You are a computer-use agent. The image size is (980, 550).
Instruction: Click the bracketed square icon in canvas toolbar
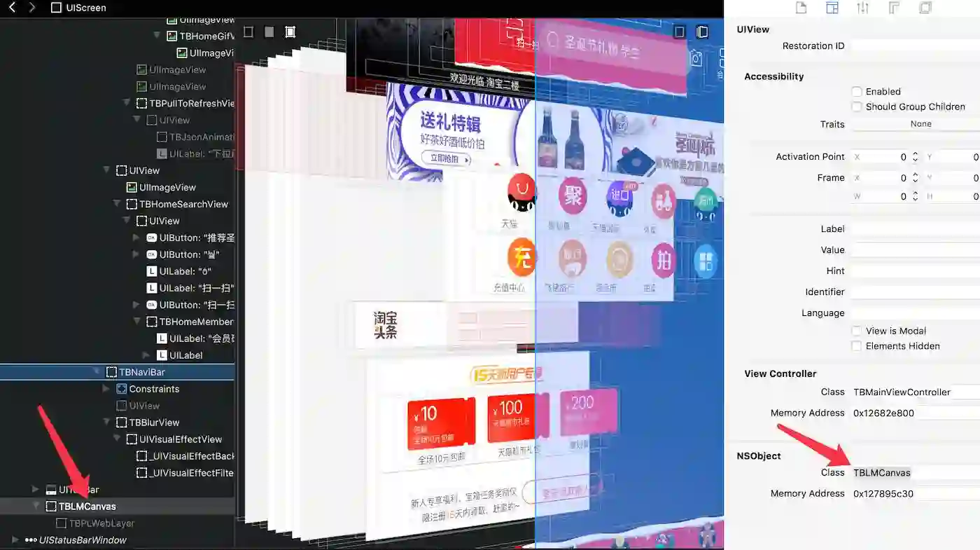[290, 32]
